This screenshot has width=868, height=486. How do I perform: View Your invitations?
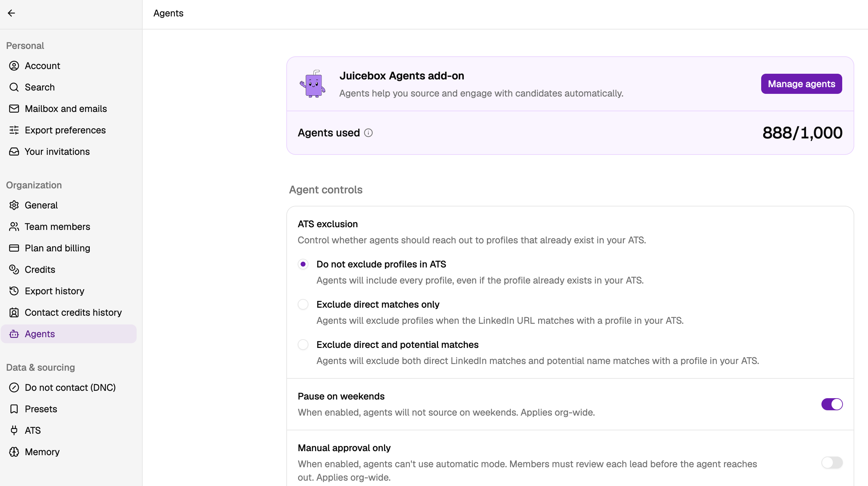(69, 152)
